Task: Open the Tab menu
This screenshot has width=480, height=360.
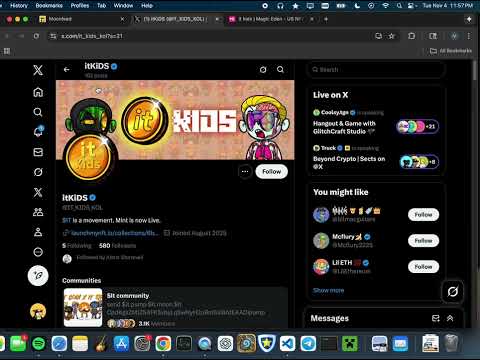Action: (102, 5)
